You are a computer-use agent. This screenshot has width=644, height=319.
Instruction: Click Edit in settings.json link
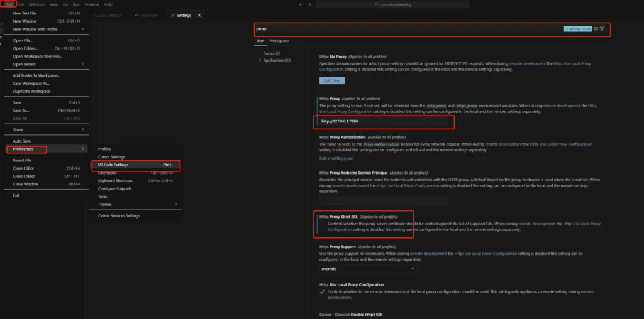(x=336, y=158)
